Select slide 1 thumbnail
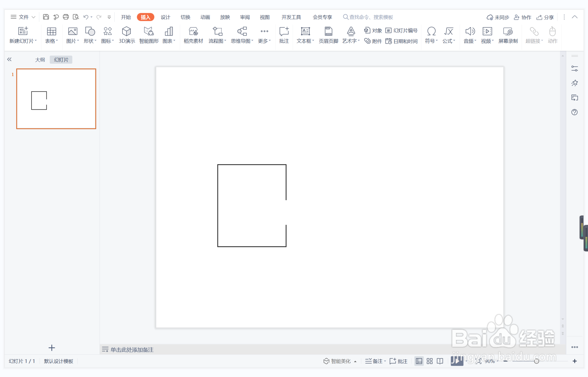The height and width of the screenshot is (377, 588). coord(56,99)
